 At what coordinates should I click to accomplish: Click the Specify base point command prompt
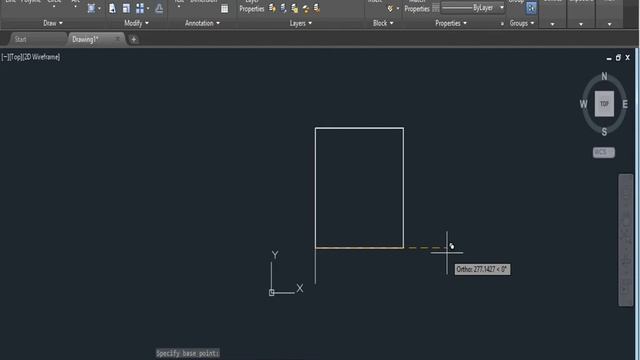(187, 353)
